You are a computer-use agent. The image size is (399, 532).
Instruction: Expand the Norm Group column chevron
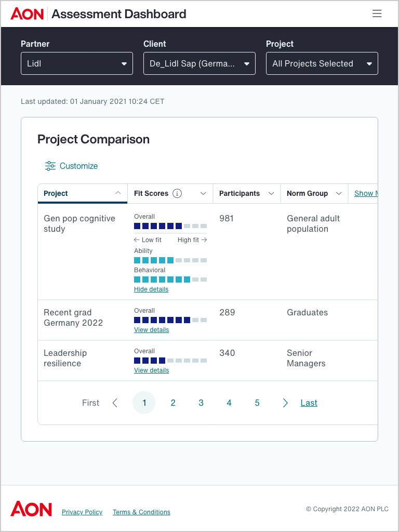pos(339,193)
